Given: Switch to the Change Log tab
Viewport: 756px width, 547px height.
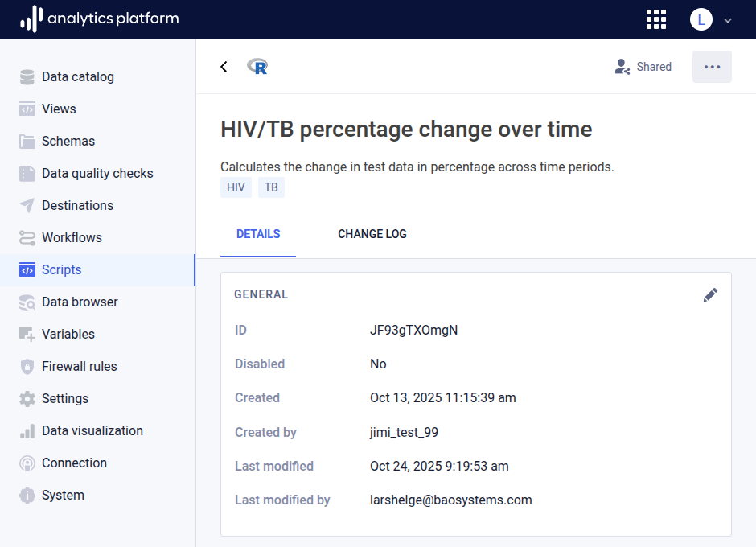Looking at the screenshot, I should (372, 234).
